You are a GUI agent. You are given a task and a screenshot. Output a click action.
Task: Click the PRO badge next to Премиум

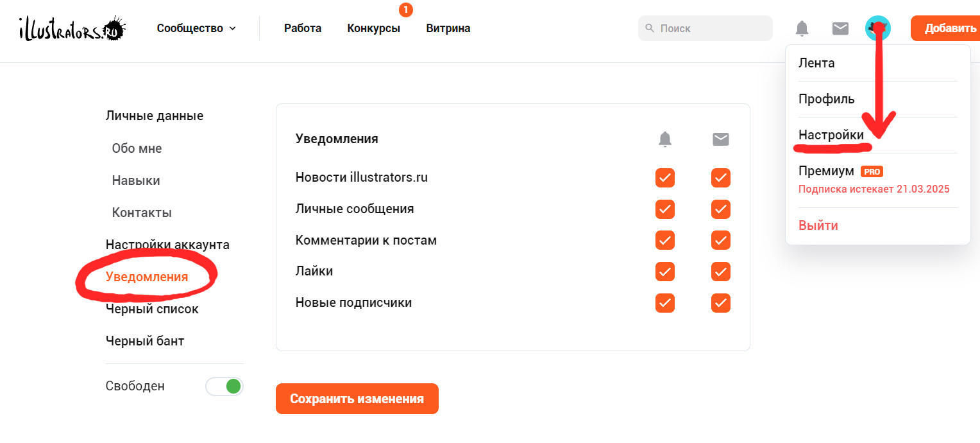coord(872,171)
